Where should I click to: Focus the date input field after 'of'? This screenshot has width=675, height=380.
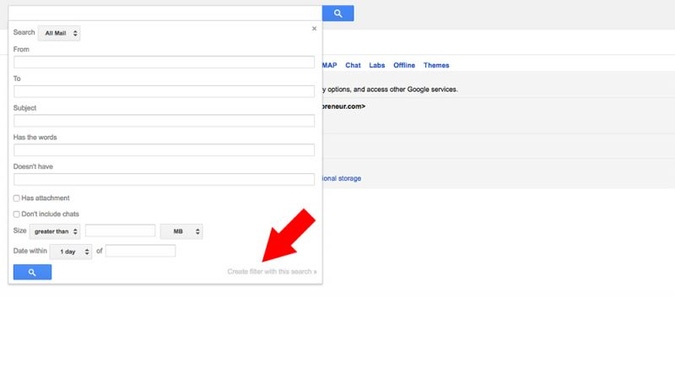click(140, 250)
